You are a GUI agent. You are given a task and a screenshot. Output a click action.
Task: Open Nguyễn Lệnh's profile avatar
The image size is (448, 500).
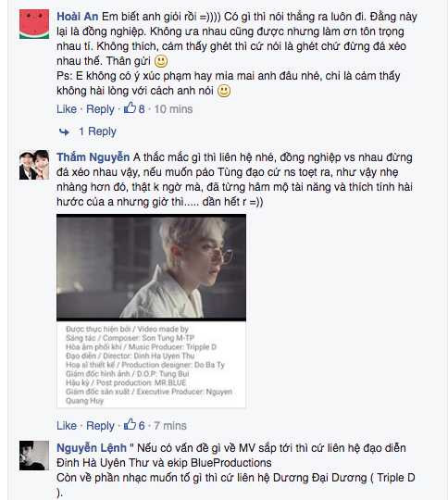click(x=34, y=456)
